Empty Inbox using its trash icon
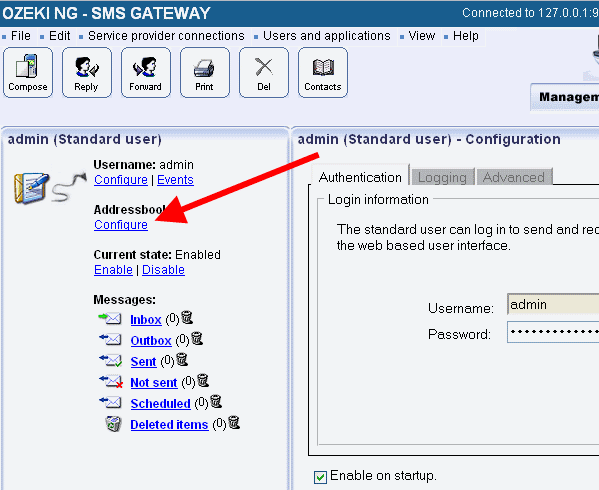599x490 pixels. point(187,317)
